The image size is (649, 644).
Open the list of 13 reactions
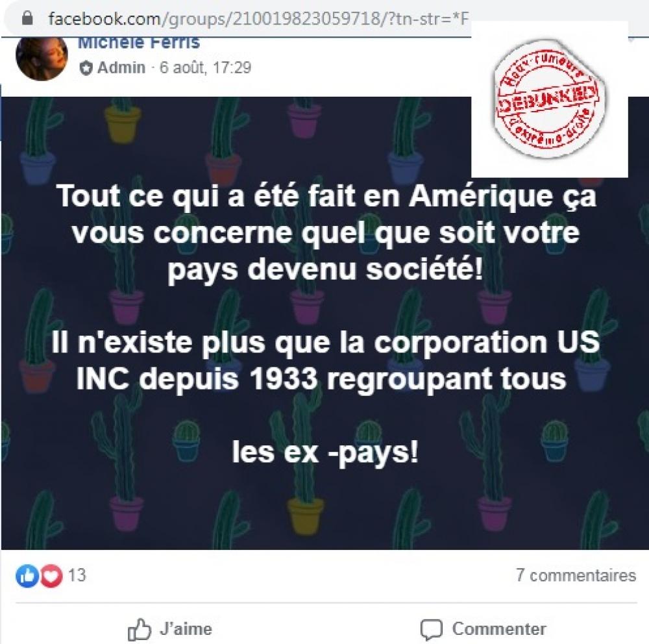77,575
